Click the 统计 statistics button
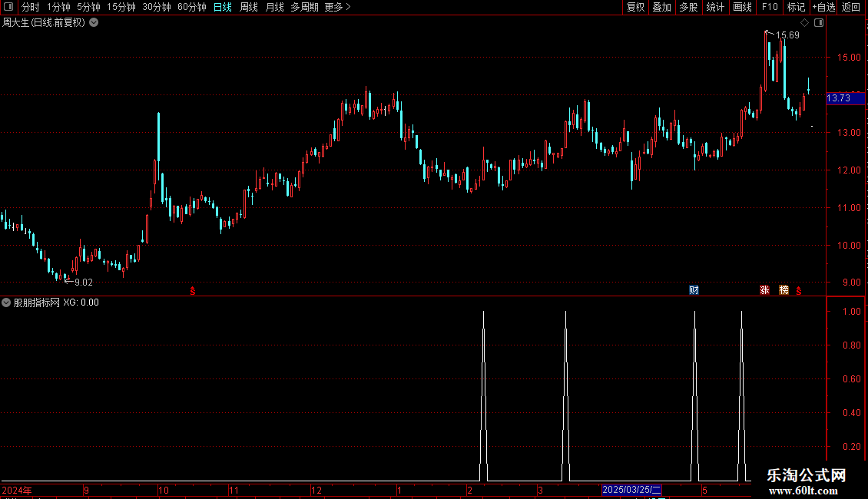This screenshot has height=499, width=868. 715,7
